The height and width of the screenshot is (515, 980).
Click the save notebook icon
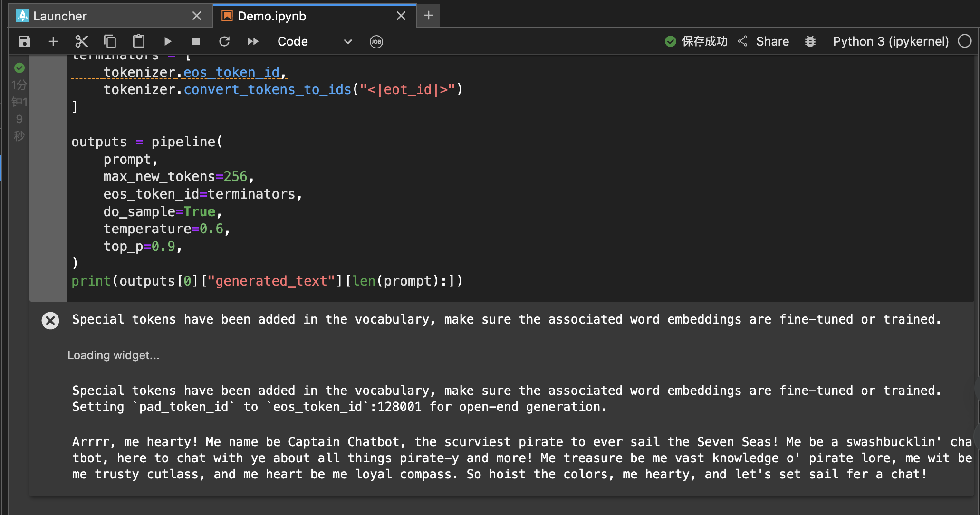coord(25,41)
